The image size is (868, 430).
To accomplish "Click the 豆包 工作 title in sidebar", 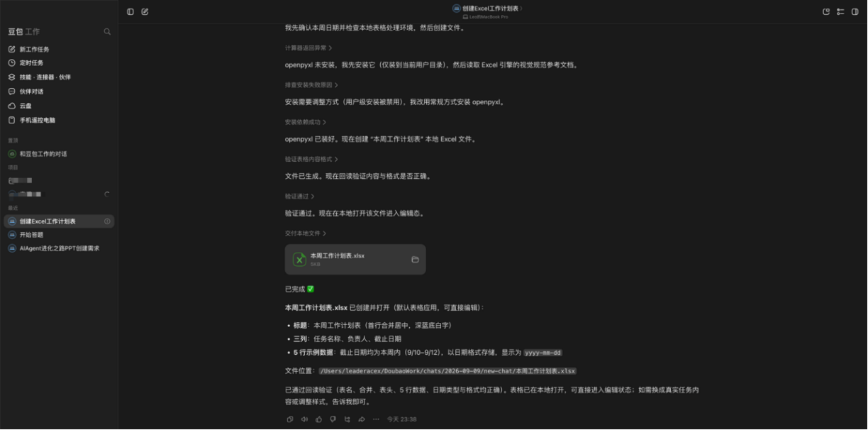I will point(24,32).
